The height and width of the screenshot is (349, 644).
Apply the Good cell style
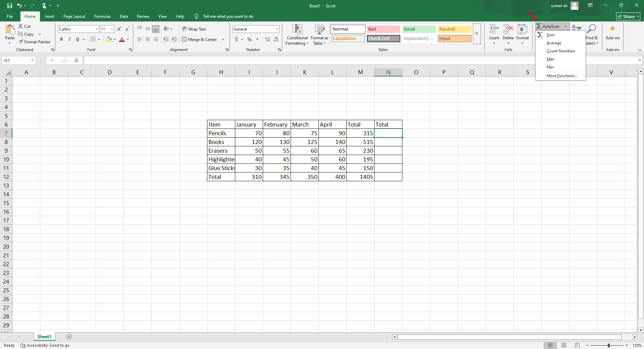click(419, 29)
